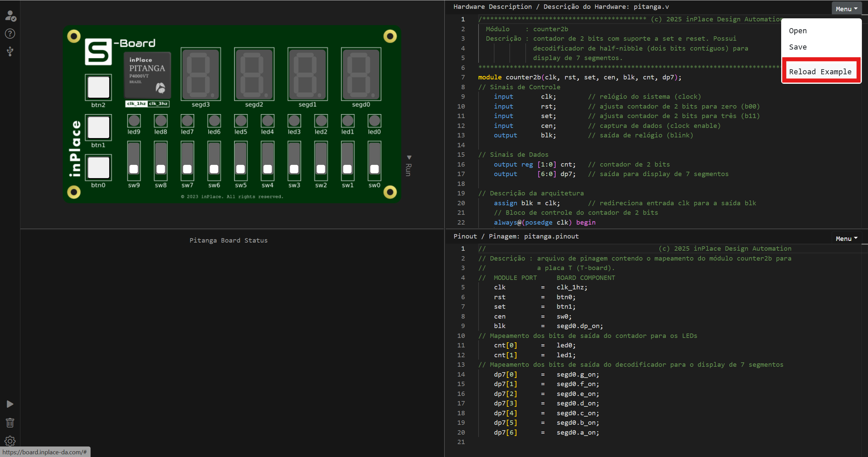The image size is (868, 457).
Task: Expand the Run side panel arrow
Action: coord(409,166)
